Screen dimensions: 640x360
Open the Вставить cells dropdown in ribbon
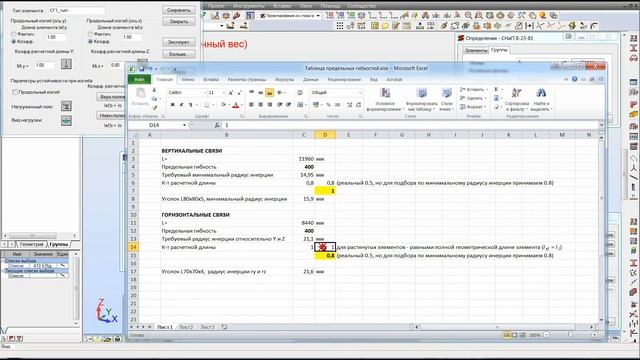473,89
